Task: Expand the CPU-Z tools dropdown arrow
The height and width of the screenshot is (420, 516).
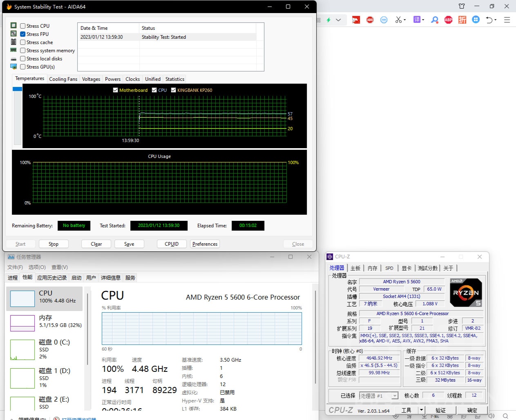Action: pos(421,410)
